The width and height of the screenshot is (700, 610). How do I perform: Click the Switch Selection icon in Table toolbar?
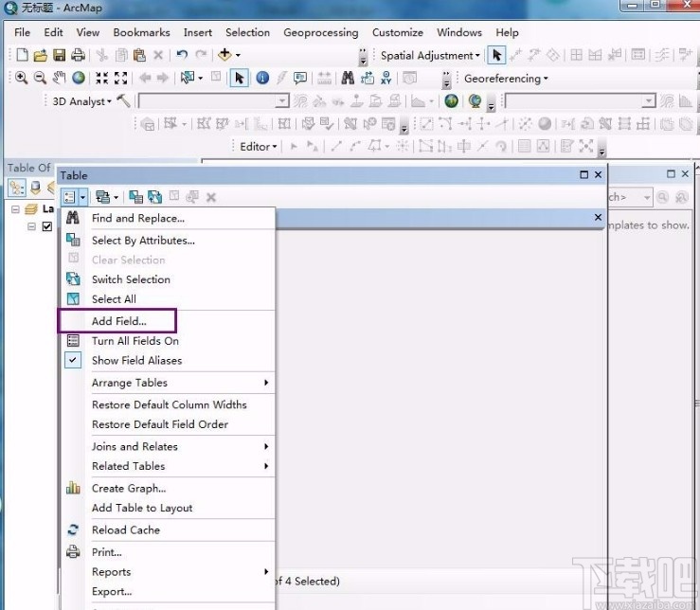pyautogui.click(x=155, y=197)
